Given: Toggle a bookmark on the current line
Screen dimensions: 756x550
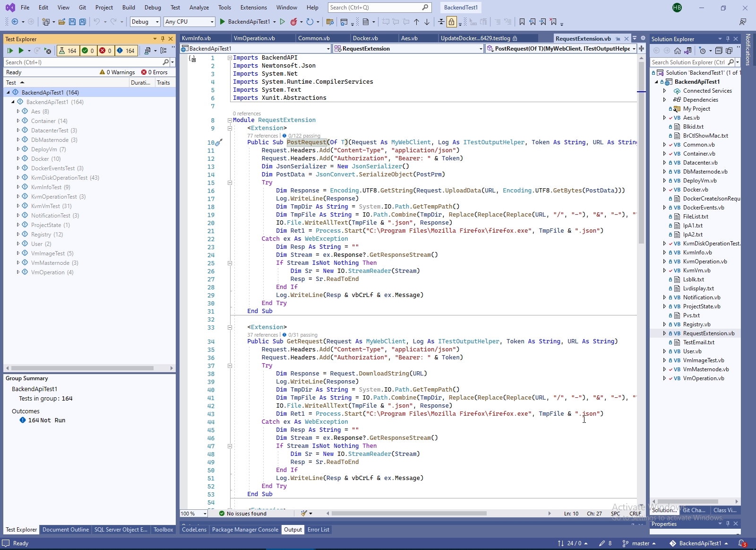Looking at the screenshot, I should click(x=522, y=22).
